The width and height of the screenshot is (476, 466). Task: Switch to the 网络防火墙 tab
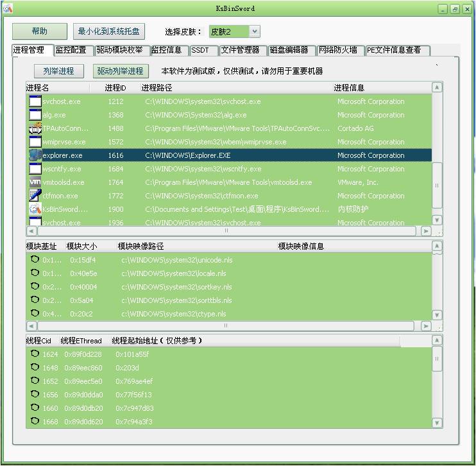point(340,50)
